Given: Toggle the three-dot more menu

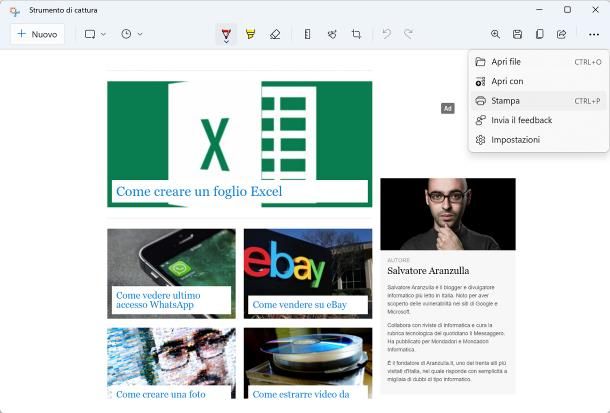Looking at the screenshot, I should [x=594, y=35].
